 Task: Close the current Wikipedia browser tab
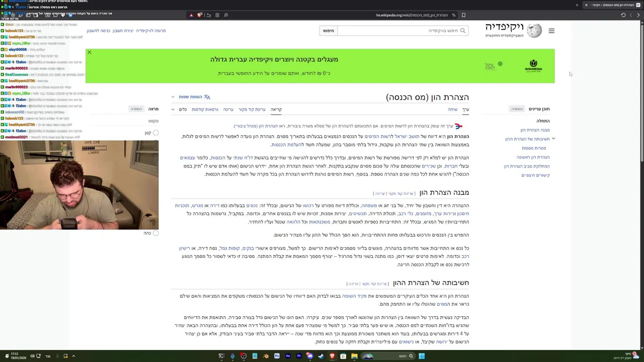tap(586, 5)
